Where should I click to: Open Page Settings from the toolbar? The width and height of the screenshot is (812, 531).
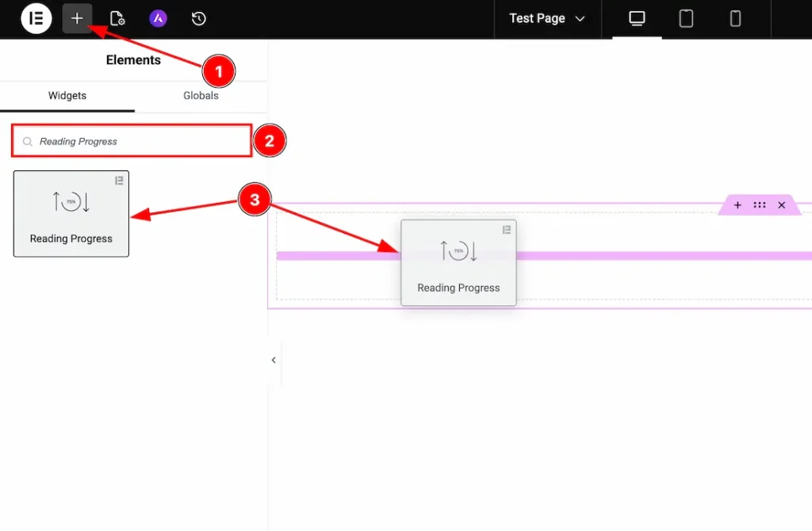click(x=117, y=18)
